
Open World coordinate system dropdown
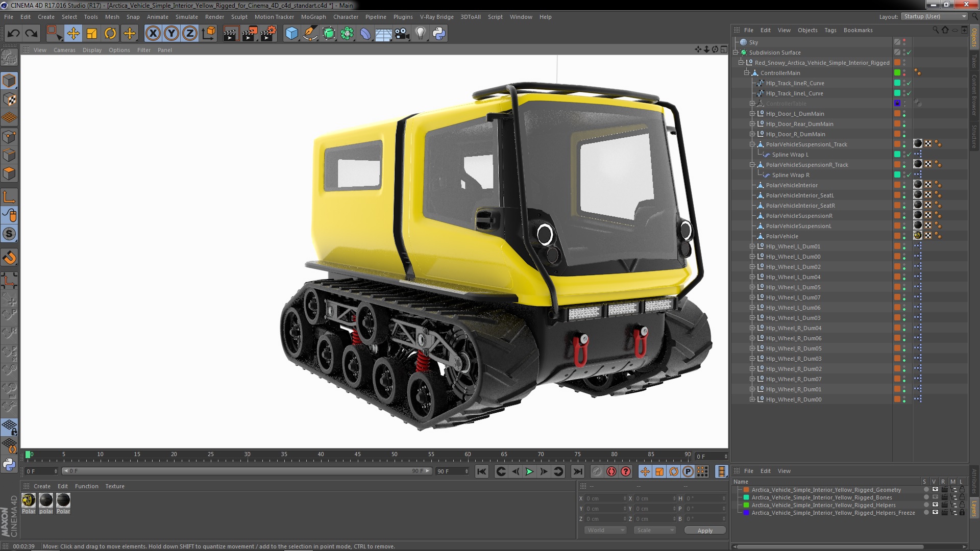(605, 530)
